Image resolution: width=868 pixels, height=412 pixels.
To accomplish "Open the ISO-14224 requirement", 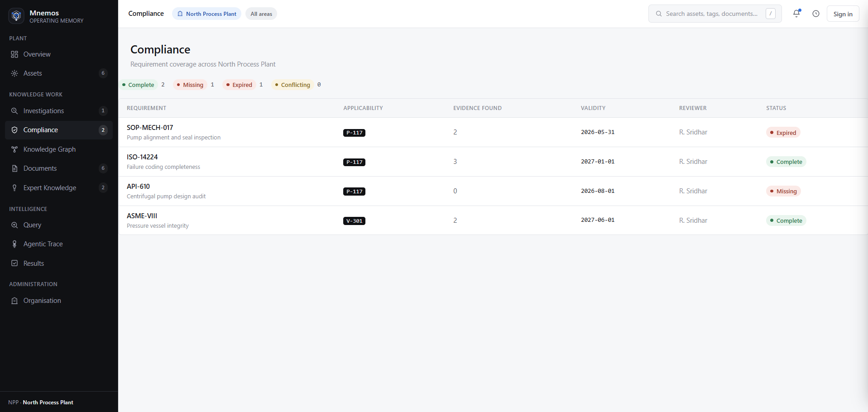I will pyautogui.click(x=493, y=162).
